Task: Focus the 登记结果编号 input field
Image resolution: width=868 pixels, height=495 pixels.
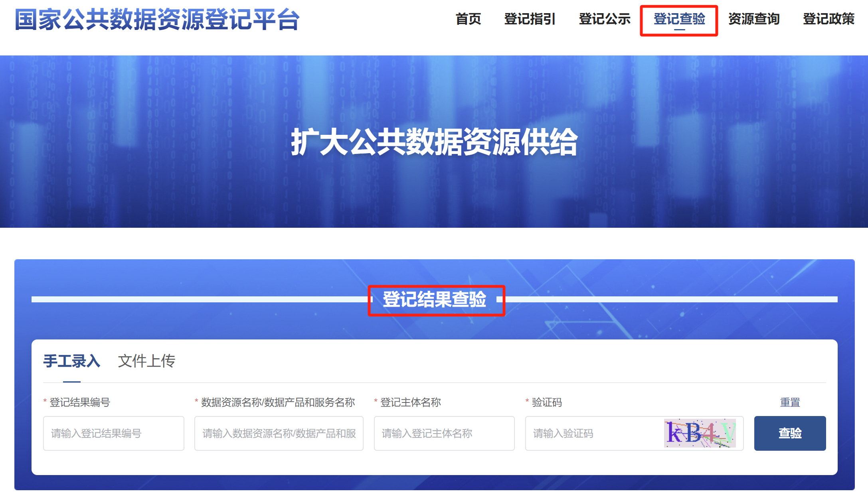Action: coord(113,433)
